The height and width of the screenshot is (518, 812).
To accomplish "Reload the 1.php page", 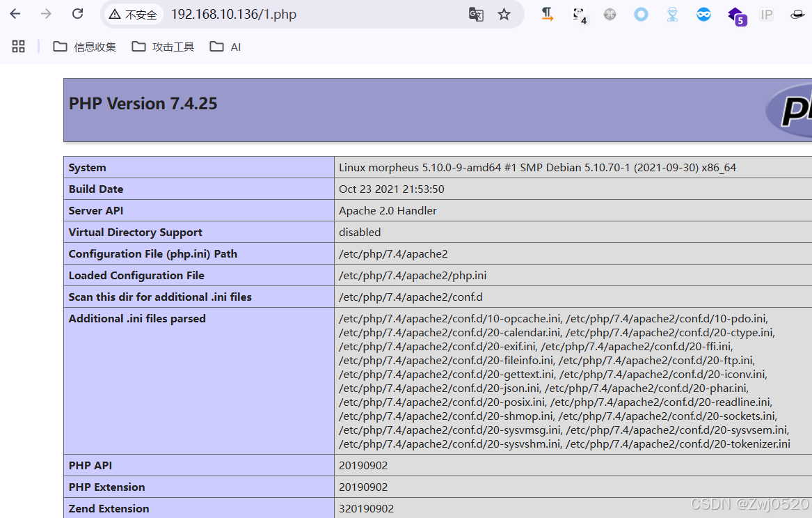I will coord(78,14).
